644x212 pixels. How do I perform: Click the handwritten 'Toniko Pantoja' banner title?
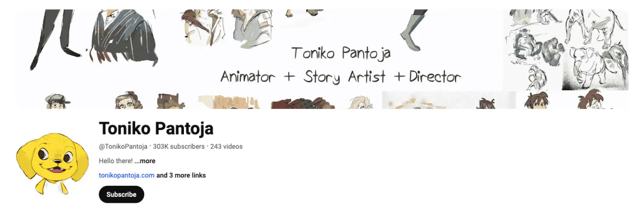click(x=341, y=53)
